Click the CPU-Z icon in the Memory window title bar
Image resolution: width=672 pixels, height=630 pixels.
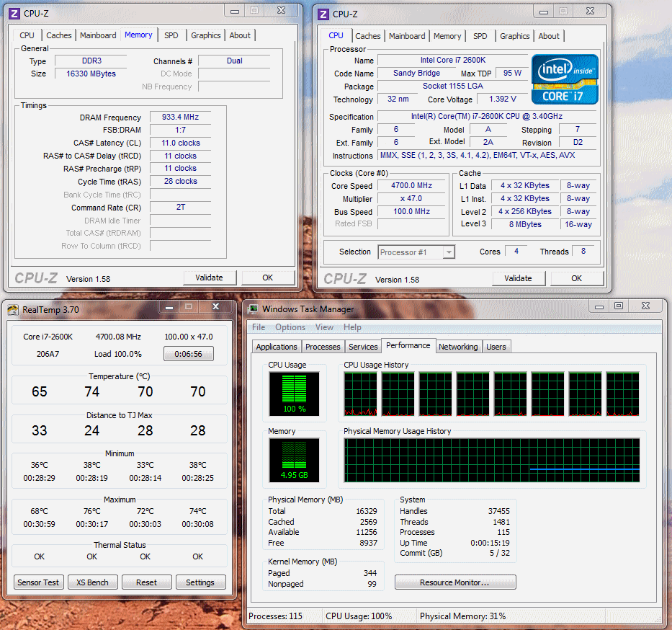tap(15, 13)
